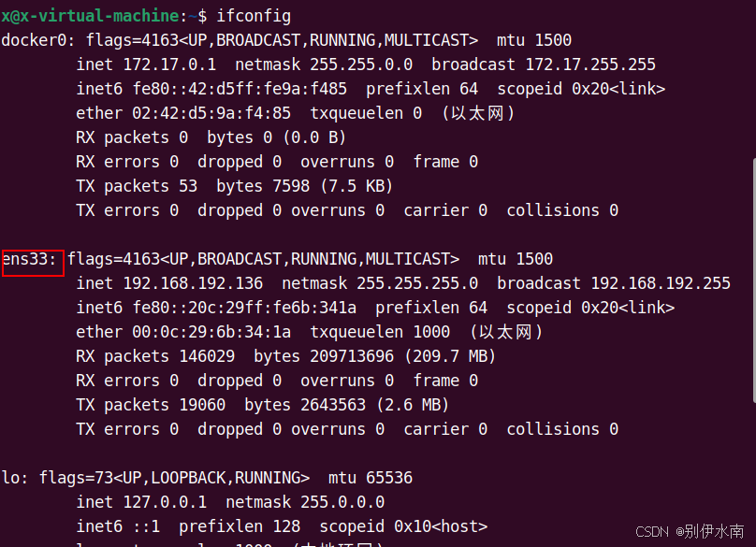This screenshot has height=547, width=756.
Task: Click the terminal's vertical scrollbar
Action: tap(754, 281)
